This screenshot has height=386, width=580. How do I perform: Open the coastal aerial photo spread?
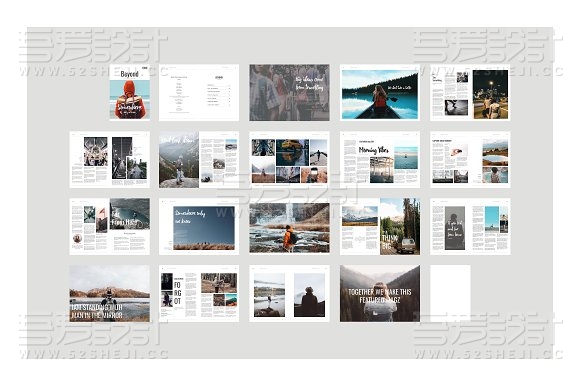109,226
